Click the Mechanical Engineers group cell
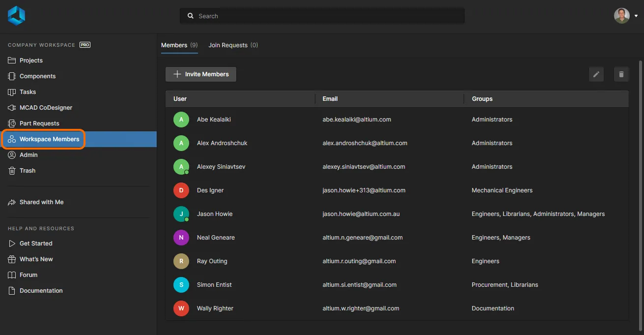The width and height of the screenshot is (644, 335). tap(502, 190)
